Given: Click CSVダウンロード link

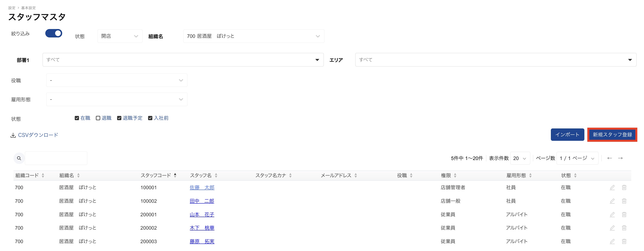Looking at the screenshot, I should (x=34, y=135).
